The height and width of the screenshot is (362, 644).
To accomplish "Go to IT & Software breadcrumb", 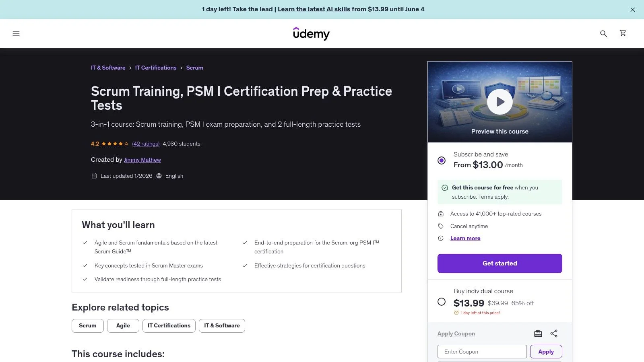I will pyautogui.click(x=108, y=68).
